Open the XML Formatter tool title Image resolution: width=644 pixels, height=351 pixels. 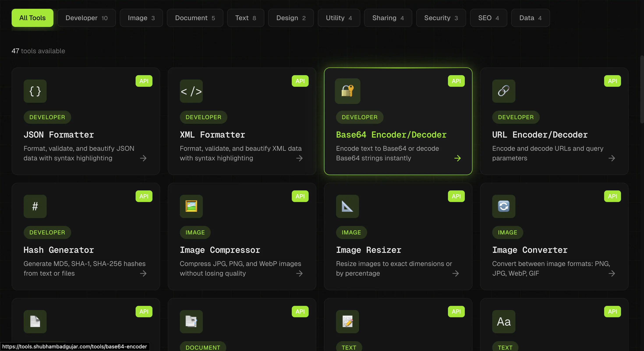[x=212, y=135]
